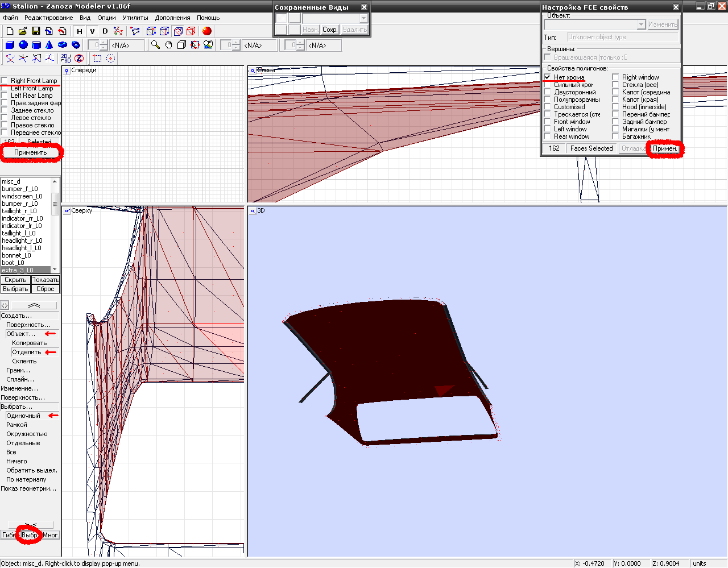
Task: Check the Left Rear Lamp checkbox
Action: 5,96
